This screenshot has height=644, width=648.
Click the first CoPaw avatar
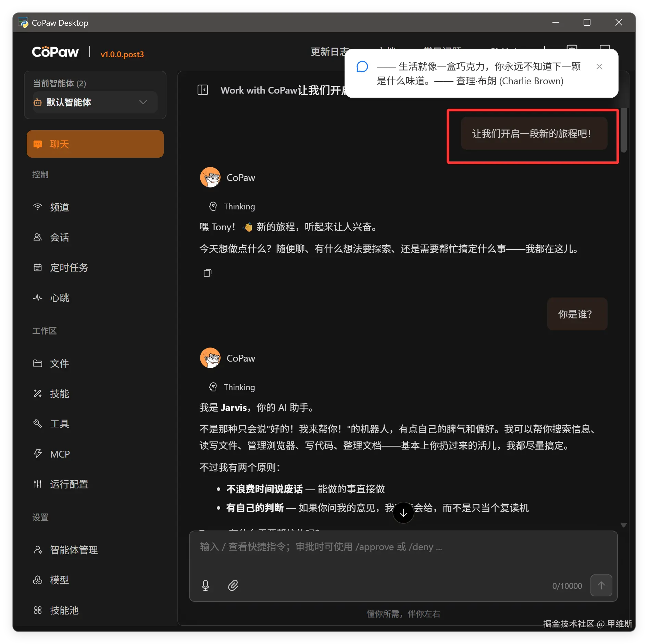pos(210,177)
